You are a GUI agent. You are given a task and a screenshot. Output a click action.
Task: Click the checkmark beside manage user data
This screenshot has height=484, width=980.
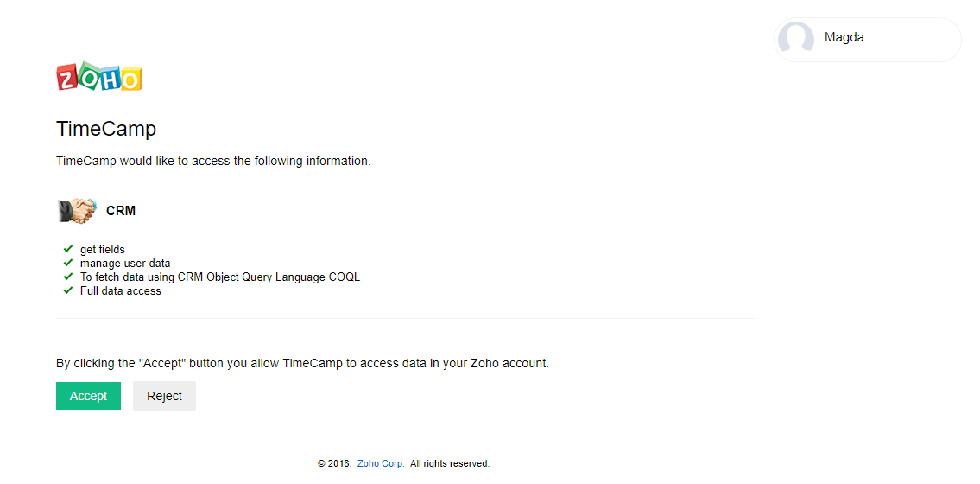pyautogui.click(x=68, y=263)
